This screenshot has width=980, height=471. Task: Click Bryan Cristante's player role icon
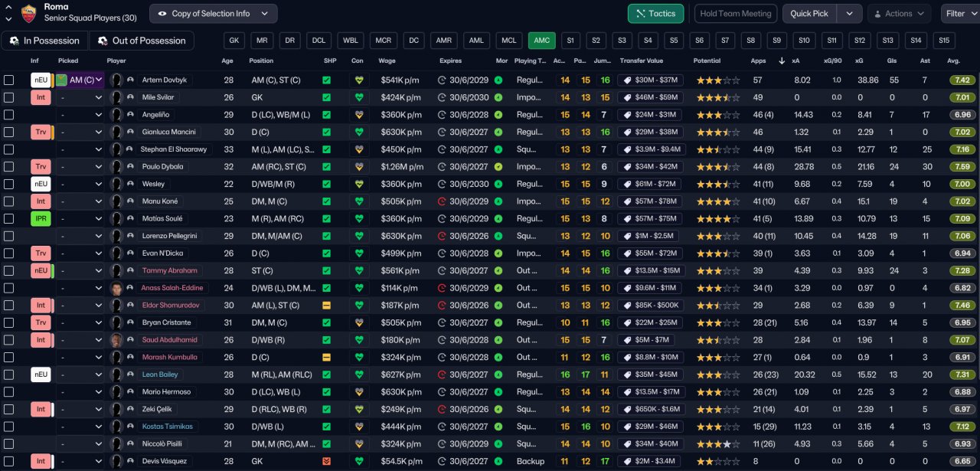[x=130, y=322]
